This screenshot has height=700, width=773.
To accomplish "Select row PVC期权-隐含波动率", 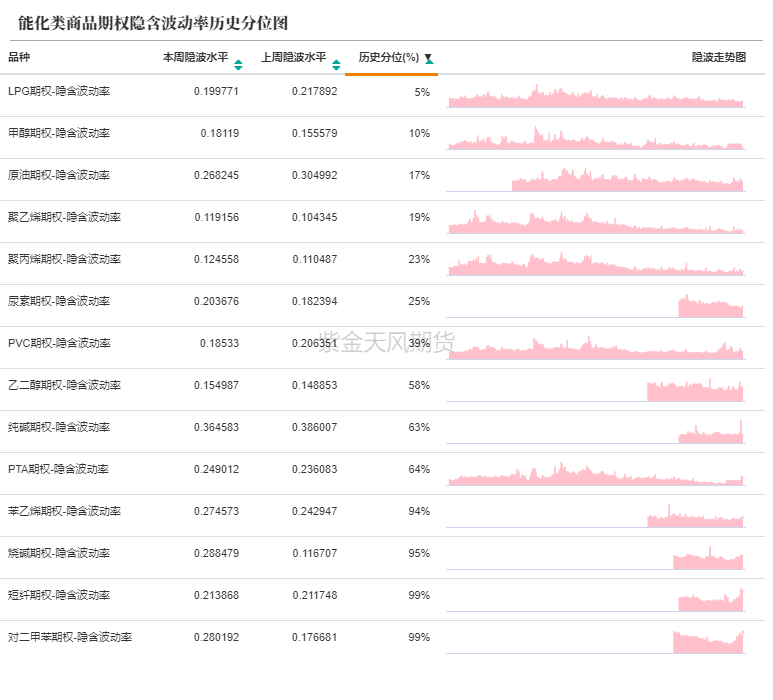I will (383, 347).
